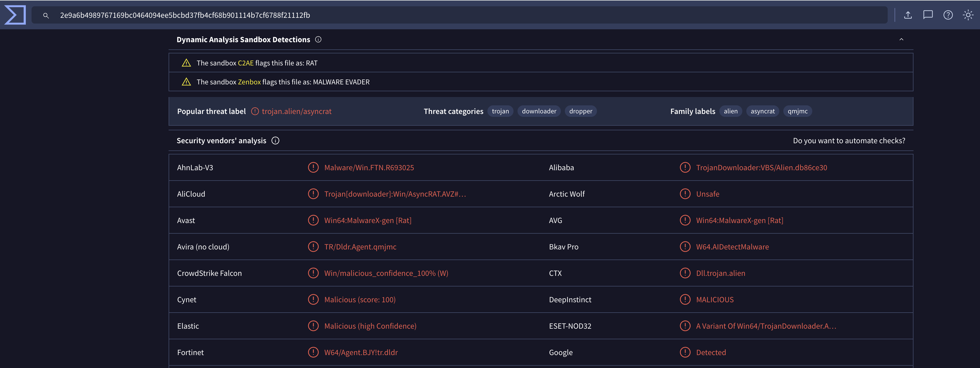Click Malicious (high Confidence) Elastic result

pyautogui.click(x=370, y=326)
